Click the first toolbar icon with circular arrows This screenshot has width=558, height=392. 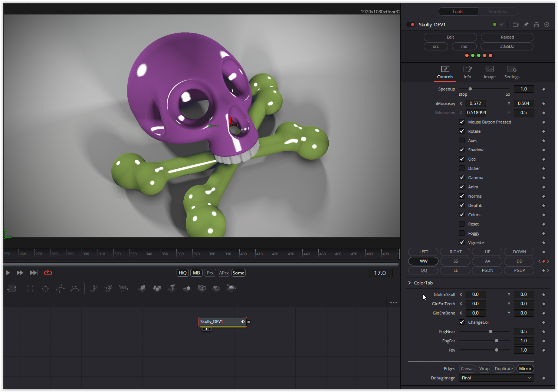[12, 289]
